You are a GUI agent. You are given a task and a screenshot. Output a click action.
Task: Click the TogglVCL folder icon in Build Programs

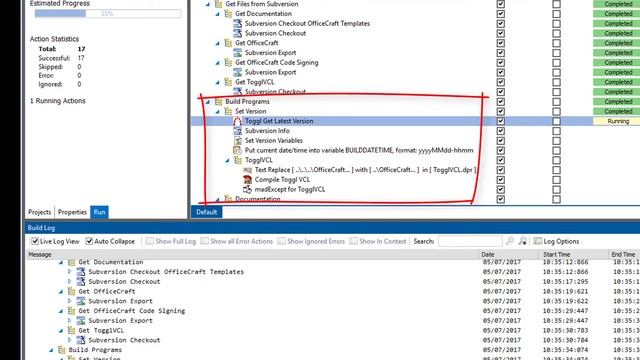pyautogui.click(x=238, y=160)
